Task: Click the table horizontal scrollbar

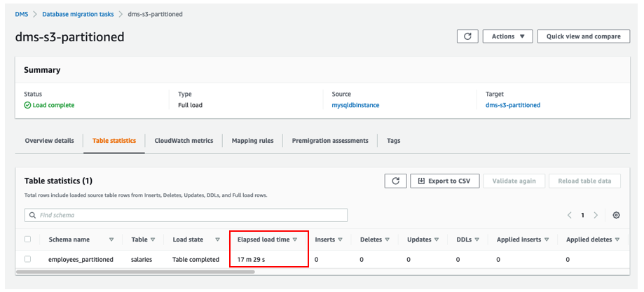Action: point(135,272)
